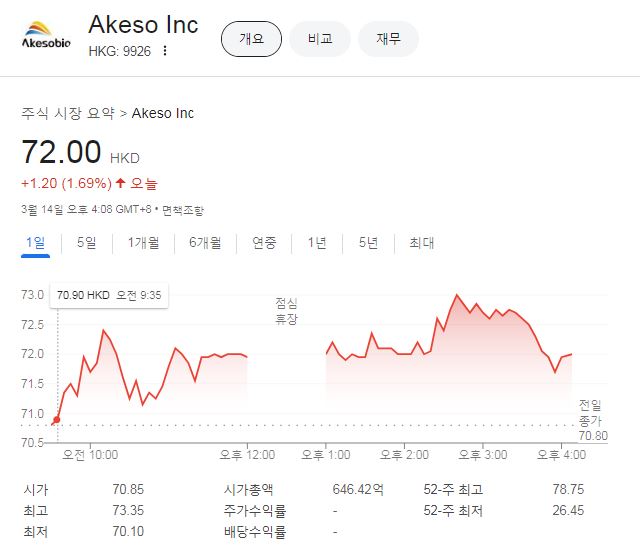The image size is (640, 554).
Task: Switch chart to 최대 range
Action: pyautogui.click(x=421, y=243)
